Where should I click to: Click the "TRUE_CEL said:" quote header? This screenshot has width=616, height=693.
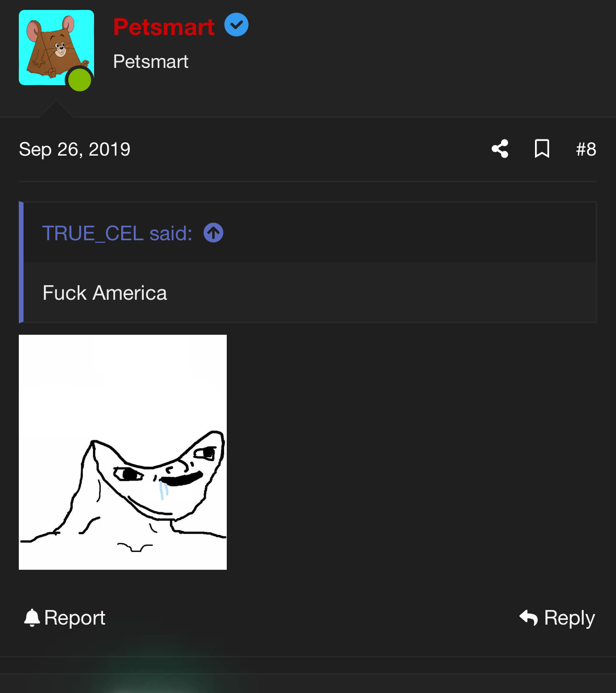[x=117, y=233]
